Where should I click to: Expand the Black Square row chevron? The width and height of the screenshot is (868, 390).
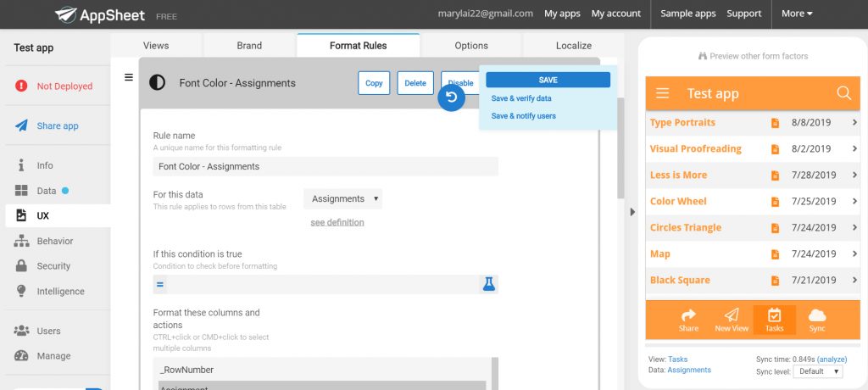pyautogui.click(x=854, y=280)
